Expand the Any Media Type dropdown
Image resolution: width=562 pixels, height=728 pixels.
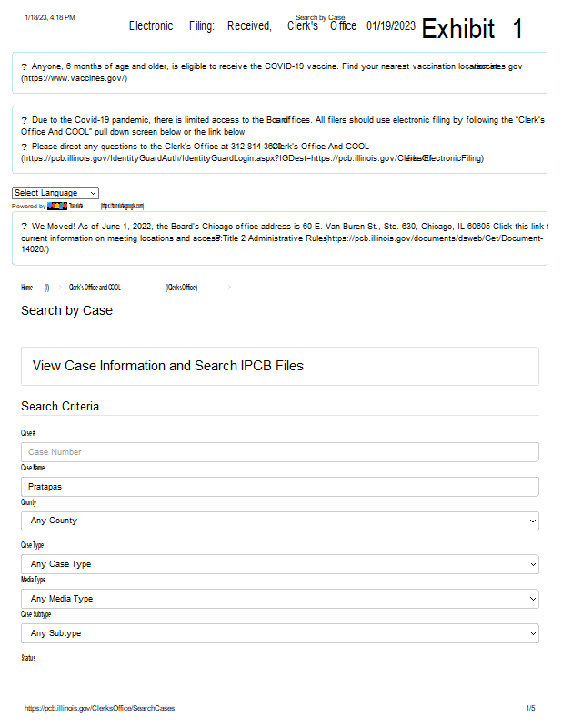[x=280, y=599]
